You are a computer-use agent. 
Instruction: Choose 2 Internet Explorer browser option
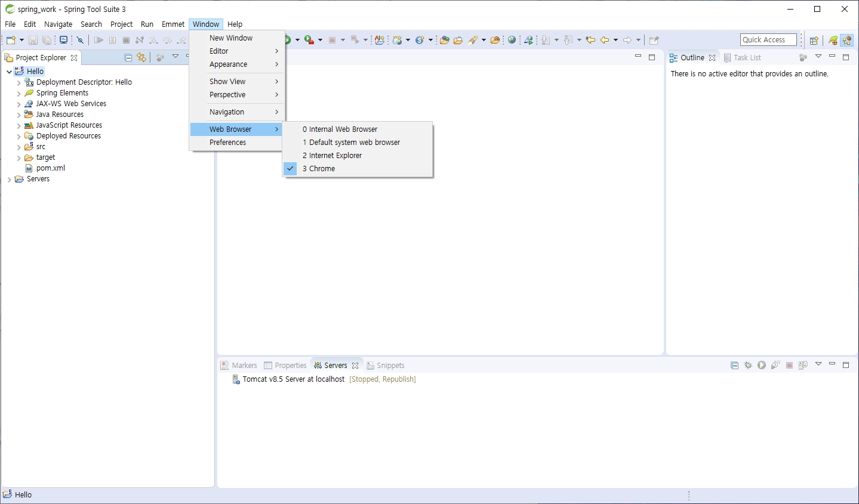[358, 156]
